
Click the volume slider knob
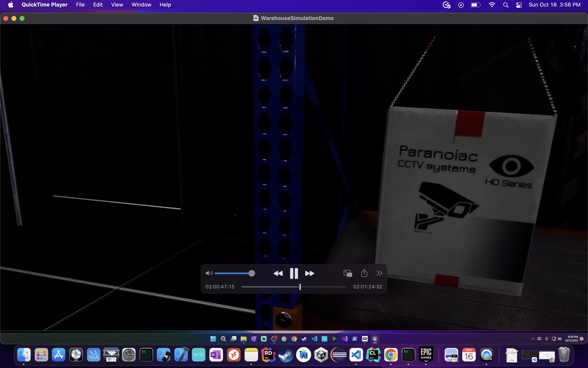coord(252,273)
